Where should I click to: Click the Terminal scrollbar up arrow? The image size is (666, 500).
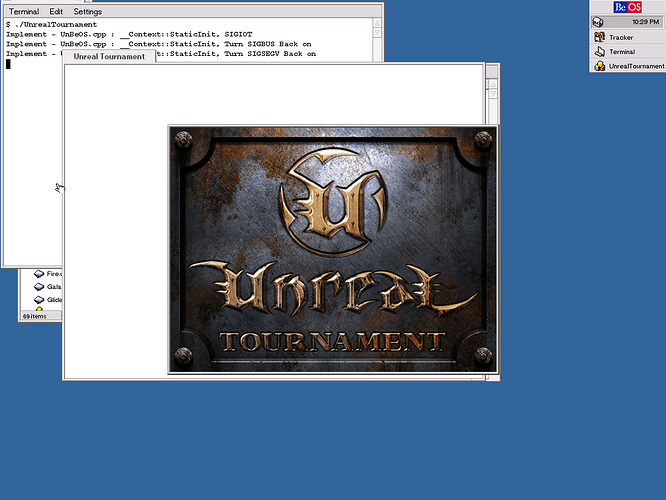(x=377, y=23)
